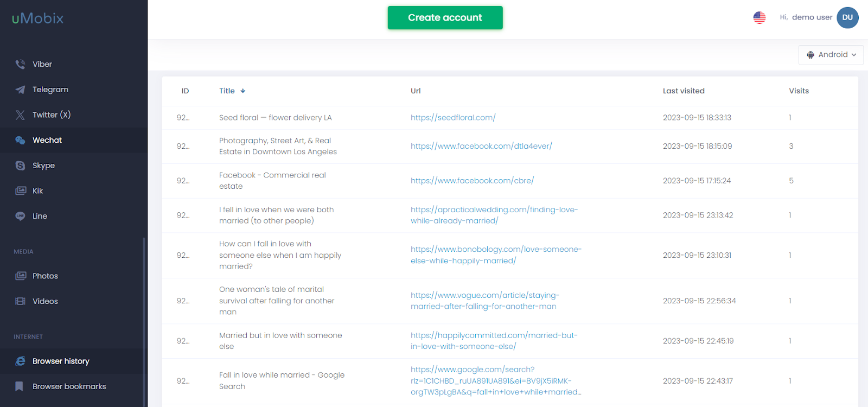Go to Videos in the sidebar
This screenshot has height=407, width=868.
pyautogui.click(x=45, y=301)
